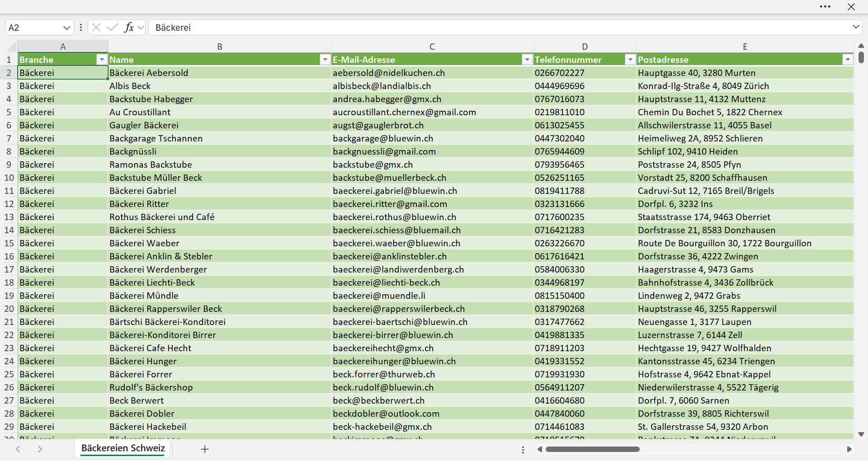Click the Name Box showing A2

point(34,28)
